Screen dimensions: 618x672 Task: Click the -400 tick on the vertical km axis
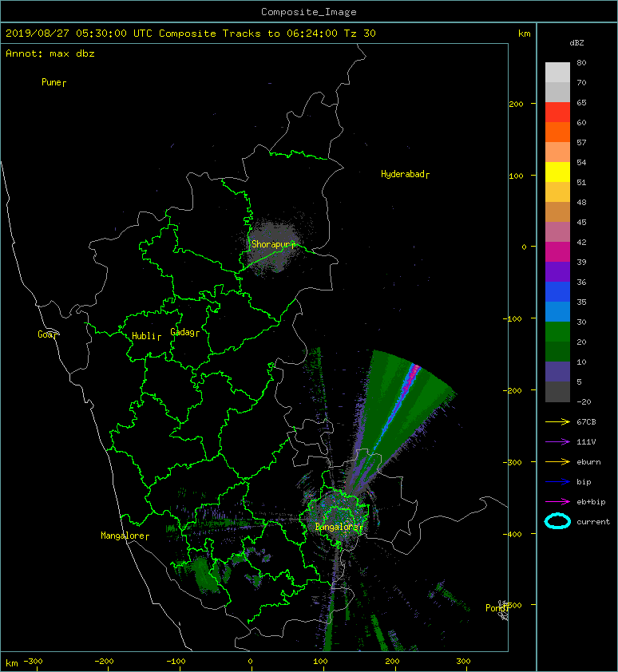(512, 534)
